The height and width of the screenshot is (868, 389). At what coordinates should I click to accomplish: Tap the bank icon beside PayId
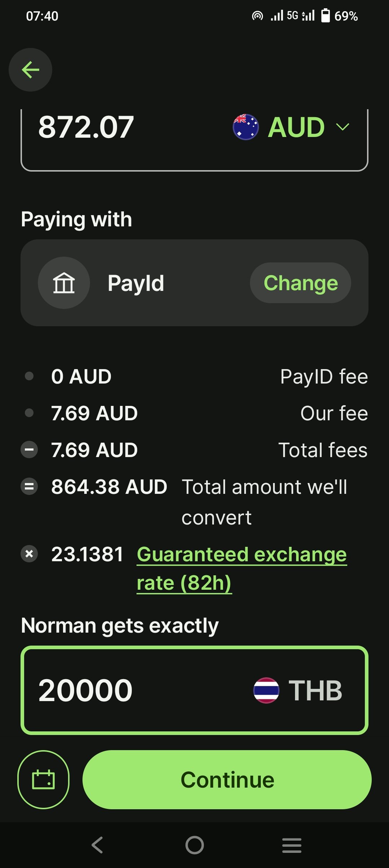[64, 283]
